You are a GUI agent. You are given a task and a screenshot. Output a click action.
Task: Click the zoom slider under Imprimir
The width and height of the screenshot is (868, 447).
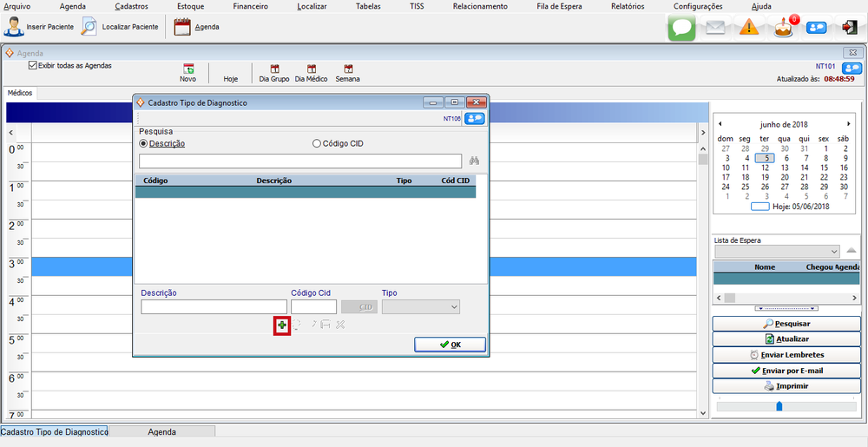tap(779, 405)
